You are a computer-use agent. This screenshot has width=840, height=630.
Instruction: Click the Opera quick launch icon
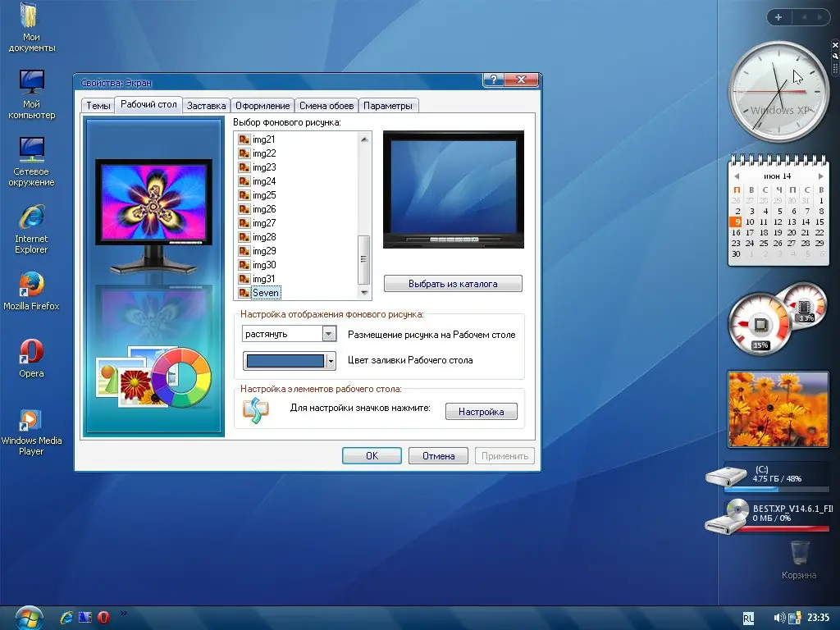coord(103,618)
